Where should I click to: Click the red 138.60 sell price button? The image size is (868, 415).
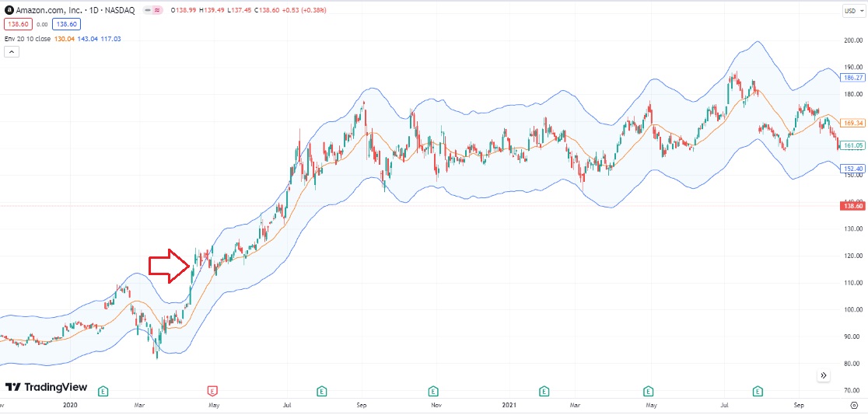[19, 24]
